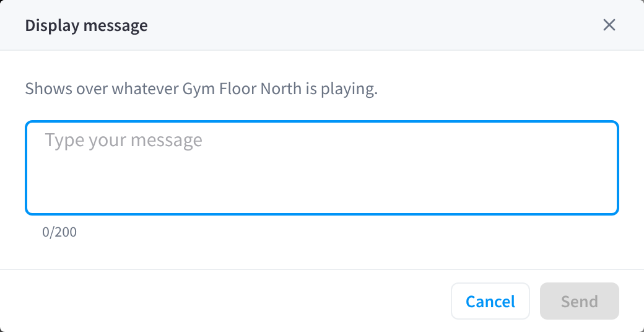This screenshot has height=332, width=644.
Task: Click the 0/200 character counter
Action: coord(59,232)
